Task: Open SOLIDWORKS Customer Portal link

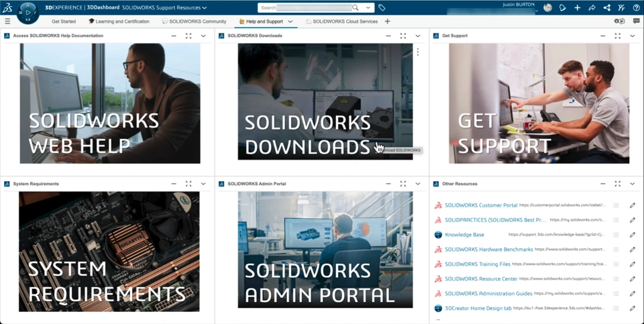Action: click(481, 205)
